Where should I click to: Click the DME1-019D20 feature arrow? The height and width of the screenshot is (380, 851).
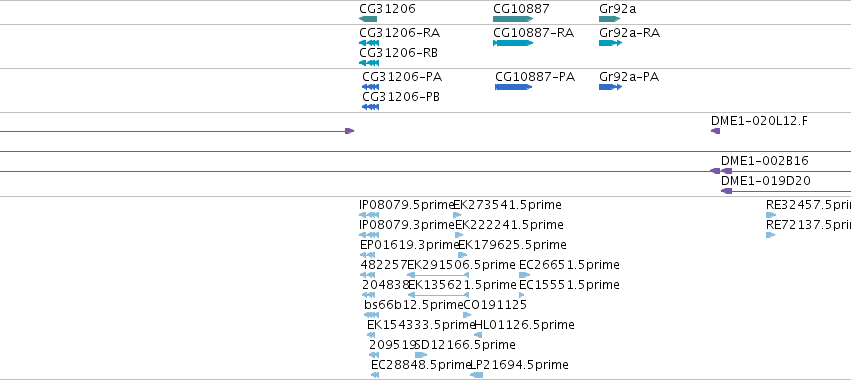click(x=727, y=191)
